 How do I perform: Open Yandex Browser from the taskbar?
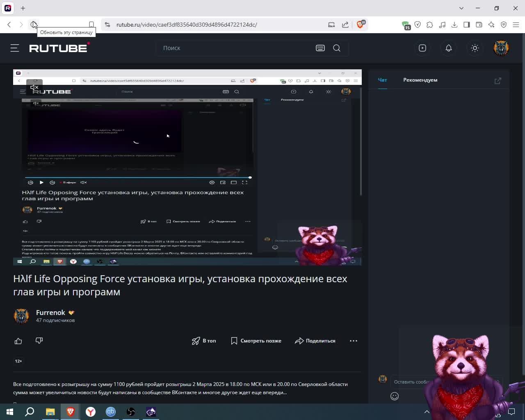point(90,411)
